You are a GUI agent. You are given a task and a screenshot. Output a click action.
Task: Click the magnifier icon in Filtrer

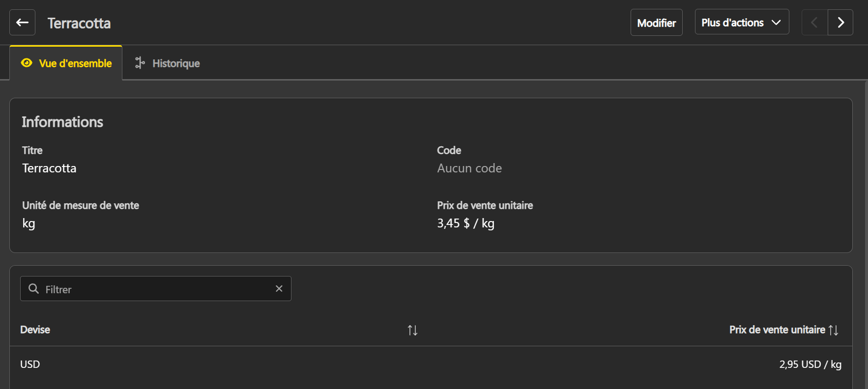[x=33, y=289]
